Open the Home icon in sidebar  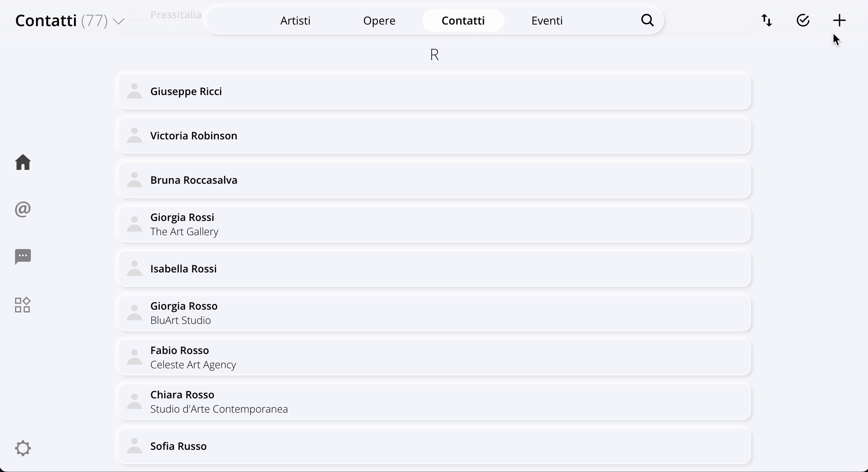click(23, 162)
